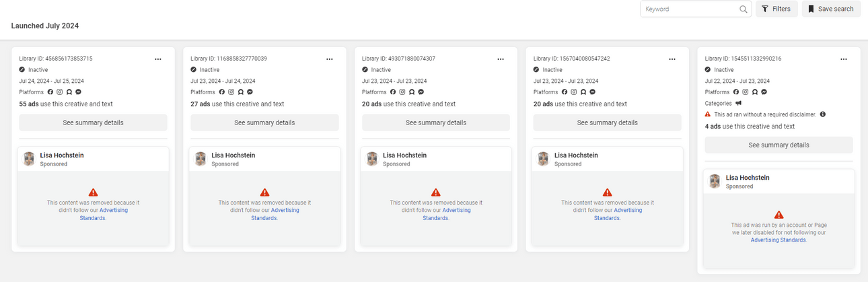Click Lisa Hochstein's profile picture on the 4 ads card
Screen dimensions: 868x282
click(x=715, y=182)
